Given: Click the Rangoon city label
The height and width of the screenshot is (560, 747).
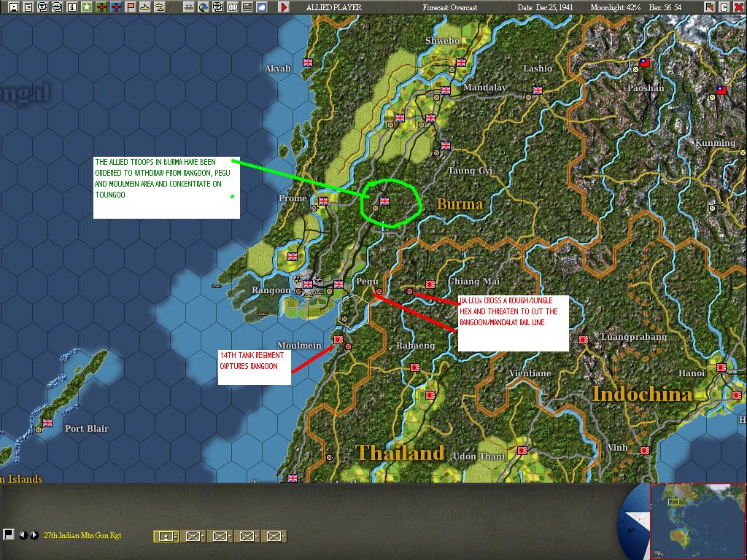Looking at the screenshot, I should pyautogui.click(x=271, y=290).
